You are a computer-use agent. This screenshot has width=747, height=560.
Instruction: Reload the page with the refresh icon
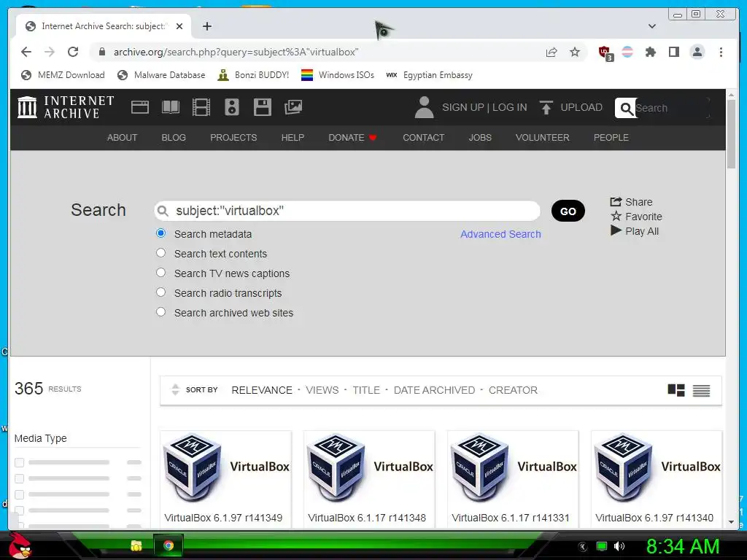[x=73, y=52]
